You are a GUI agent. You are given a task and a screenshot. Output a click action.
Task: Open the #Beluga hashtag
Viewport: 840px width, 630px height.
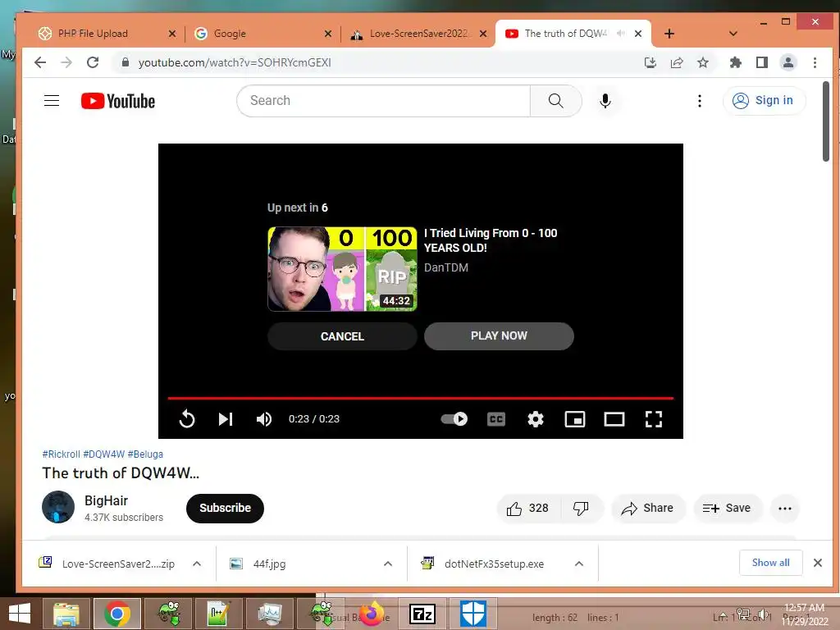point(145,454)
